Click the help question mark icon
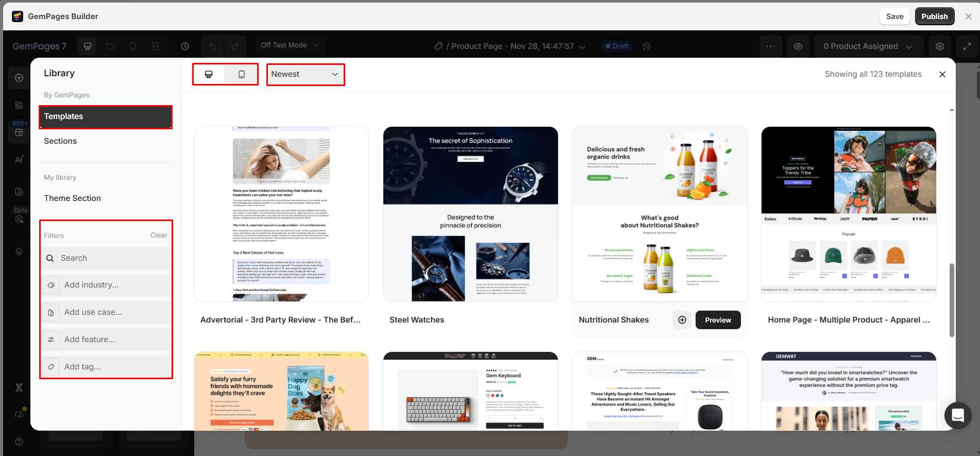Screen dimensions: 980x456 point(19,442)
